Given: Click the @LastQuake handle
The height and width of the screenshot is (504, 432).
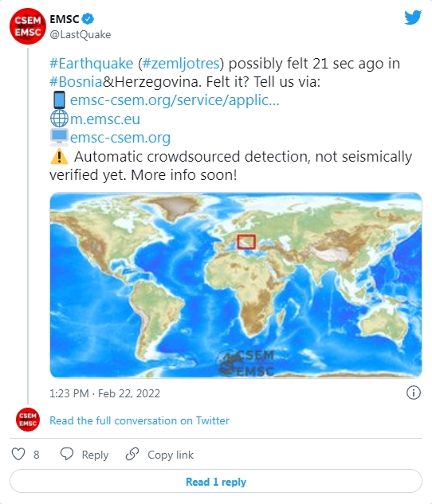Looking at the screenshot, I should (x=81, y=34).
